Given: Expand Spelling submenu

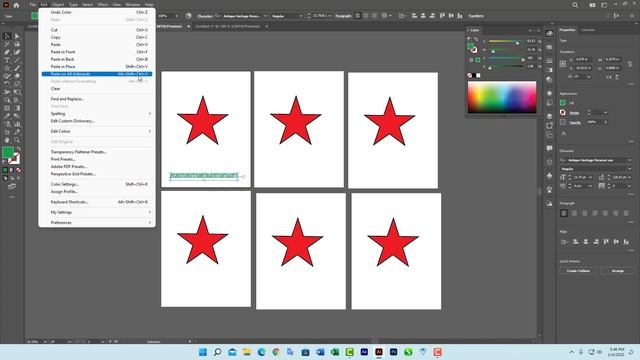Looking at the screenshot, I should pyautogui.click(x=97, y=113).
